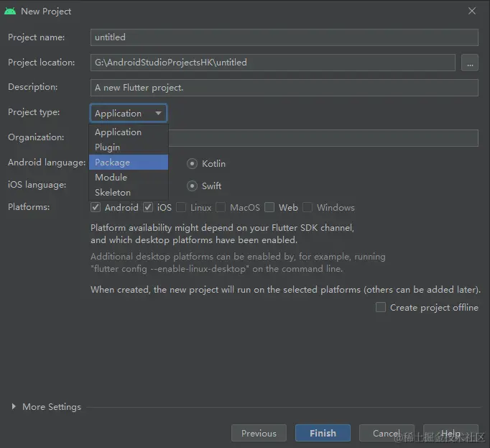Click the Cancel button
Screen dimensions: 490x448
387,433
